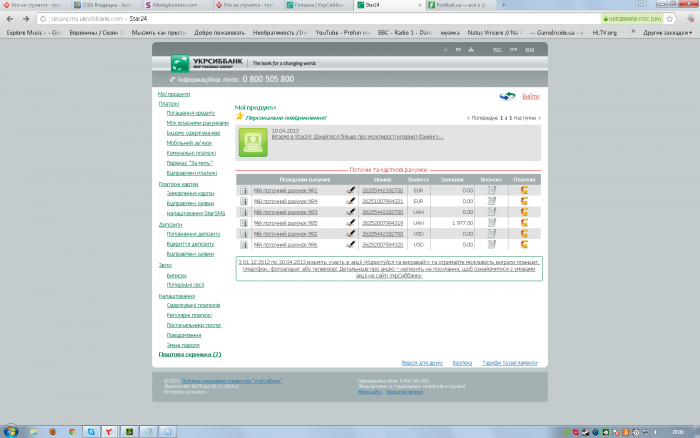
Task: Open statement icon for рахунок №4
Action: [492, 201]
